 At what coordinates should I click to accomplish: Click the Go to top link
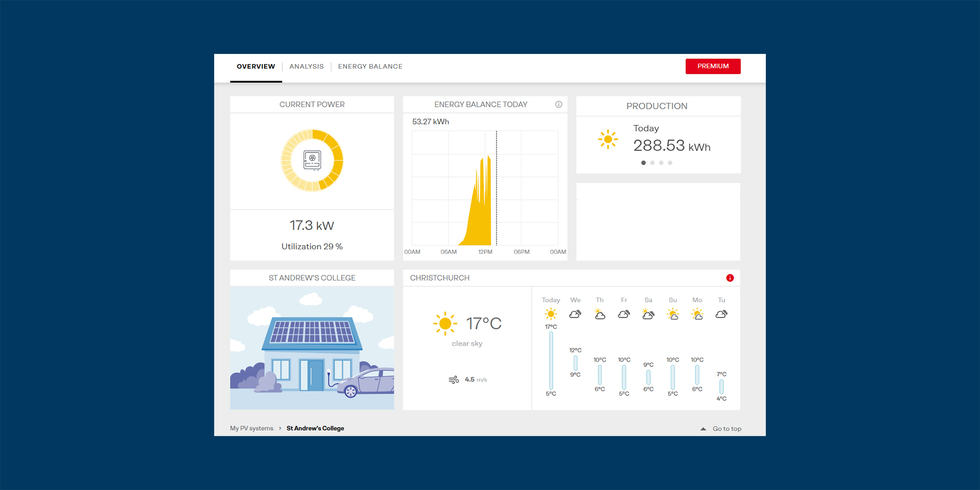[727, 429]
